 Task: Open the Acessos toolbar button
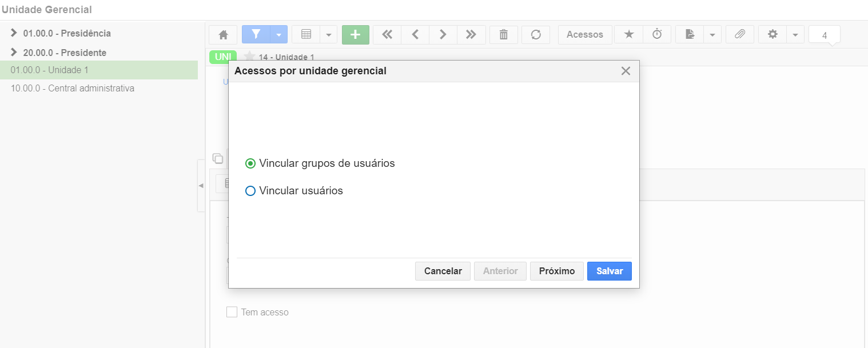coord(585,35)
